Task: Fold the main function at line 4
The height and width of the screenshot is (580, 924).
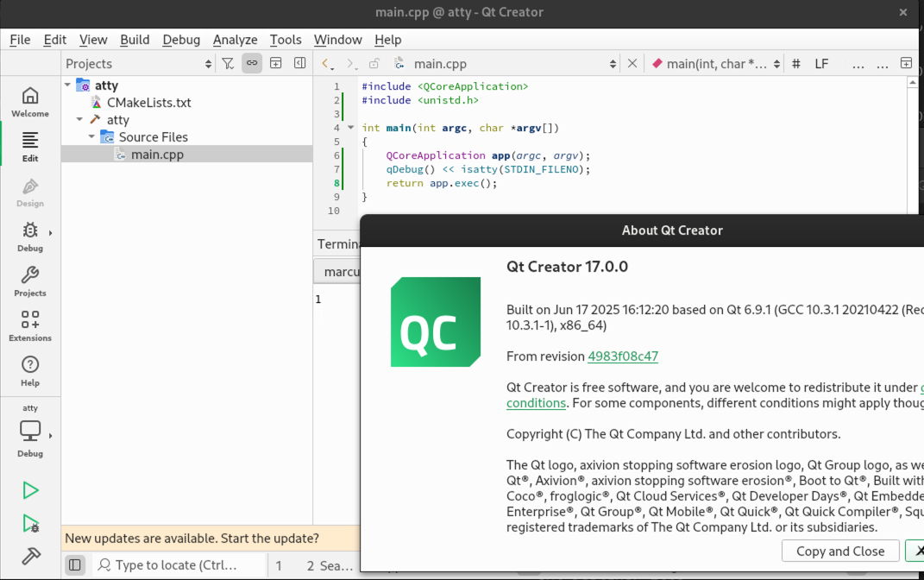Action: (x=350, y=128)
